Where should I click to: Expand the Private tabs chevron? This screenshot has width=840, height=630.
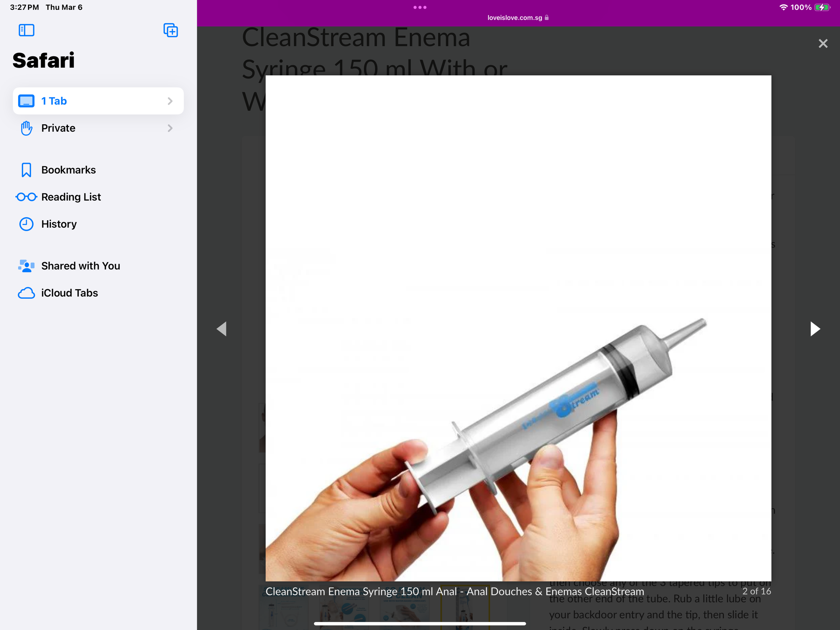coord(170,128)
